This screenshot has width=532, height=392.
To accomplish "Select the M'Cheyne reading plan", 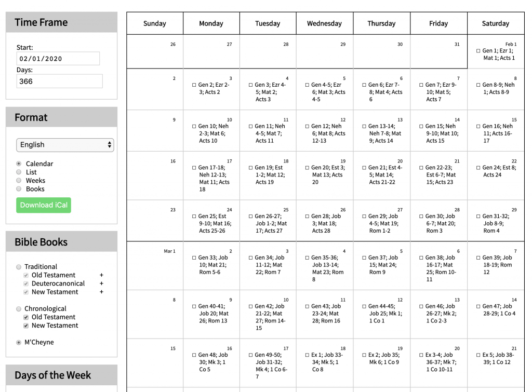I will (x=19, y=342).
